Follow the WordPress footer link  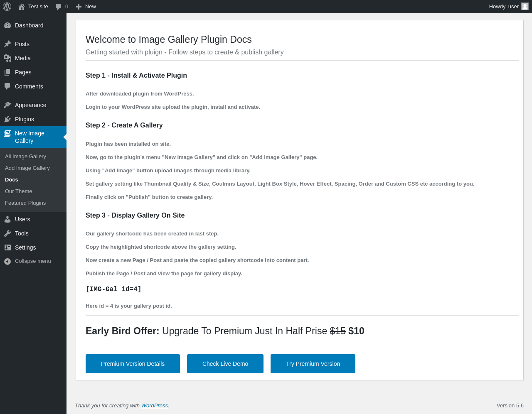[155, 406]
